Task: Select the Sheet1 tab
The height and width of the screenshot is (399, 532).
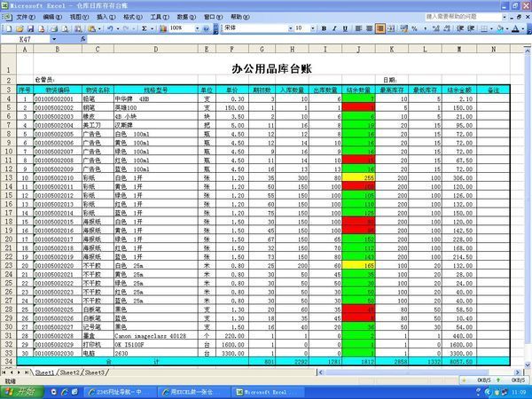Action: pyautogui.click(x=45, y=372)
